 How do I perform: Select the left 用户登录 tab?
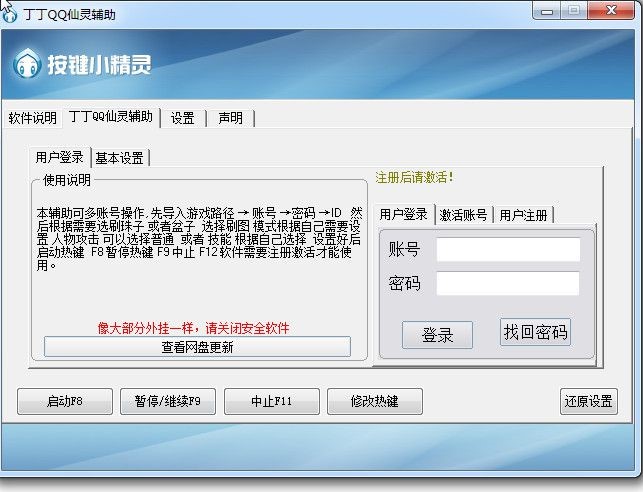pyautogui.click(x=59, y=157)
